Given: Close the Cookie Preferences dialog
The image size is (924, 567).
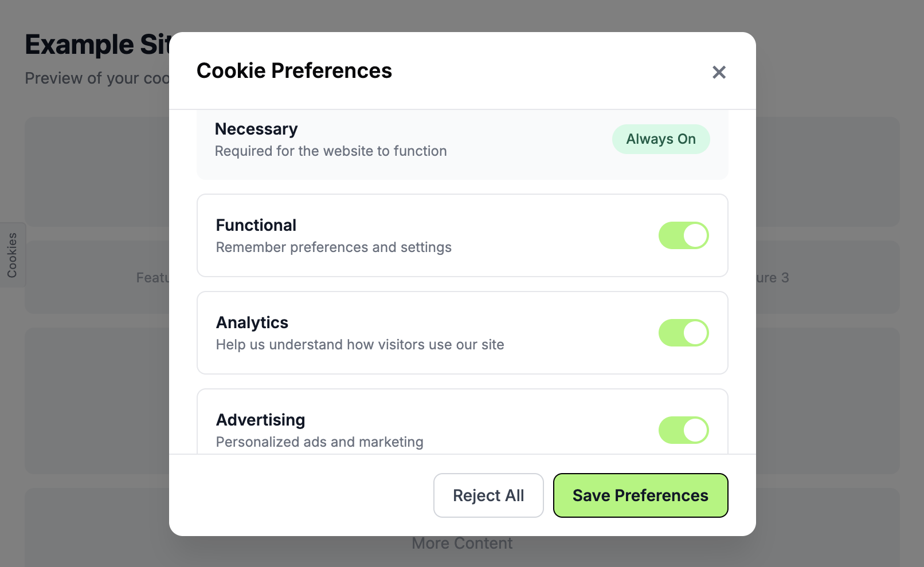Looking at the screenshot, I should pos(719,72).
